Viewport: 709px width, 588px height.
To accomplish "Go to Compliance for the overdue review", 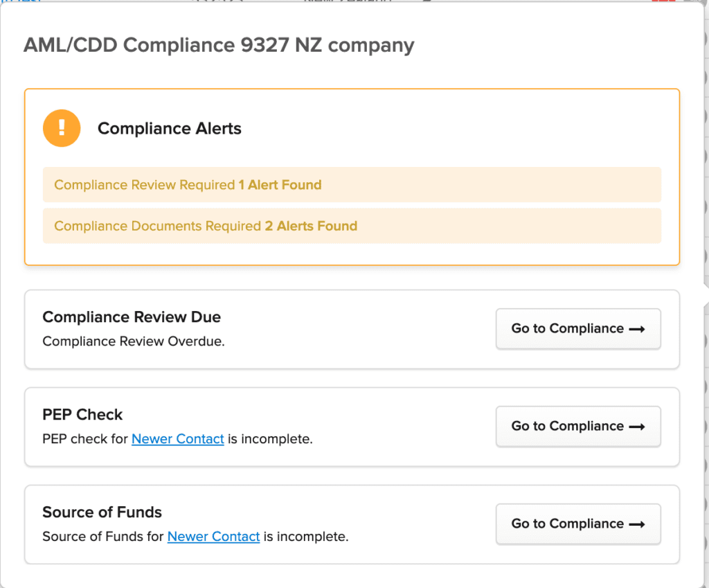I will (578, 329).
